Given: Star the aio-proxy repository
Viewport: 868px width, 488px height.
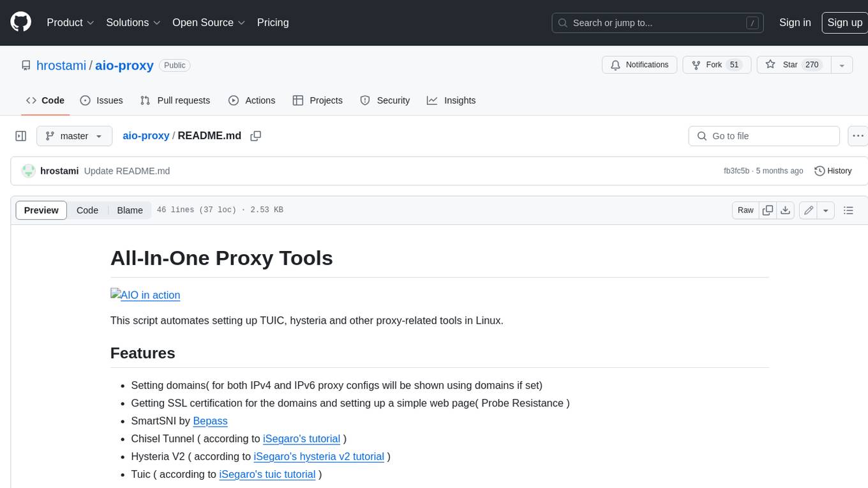Looking at the screenshot, I should point(793,65).
